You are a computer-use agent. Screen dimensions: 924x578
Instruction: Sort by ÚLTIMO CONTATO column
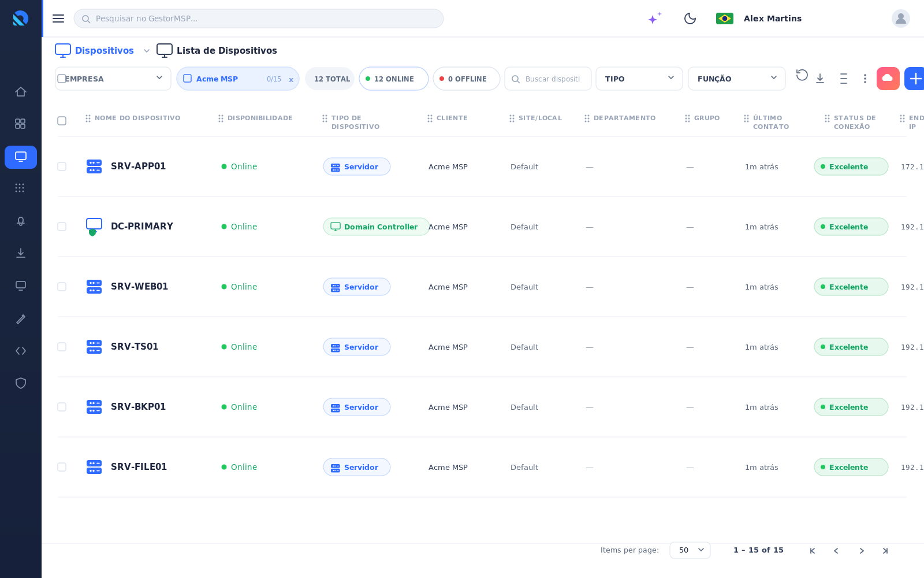click(x=771, y=122)
